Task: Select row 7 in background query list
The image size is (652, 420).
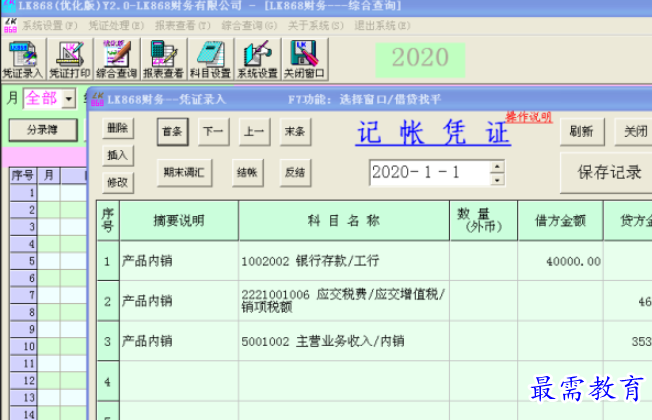Action: (x=24, y=295)
